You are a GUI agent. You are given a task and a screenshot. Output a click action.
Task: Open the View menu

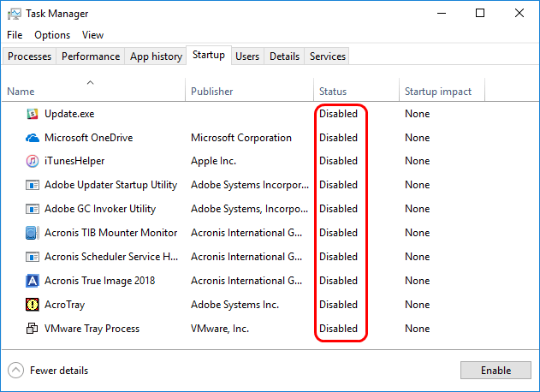pos(93,35)
